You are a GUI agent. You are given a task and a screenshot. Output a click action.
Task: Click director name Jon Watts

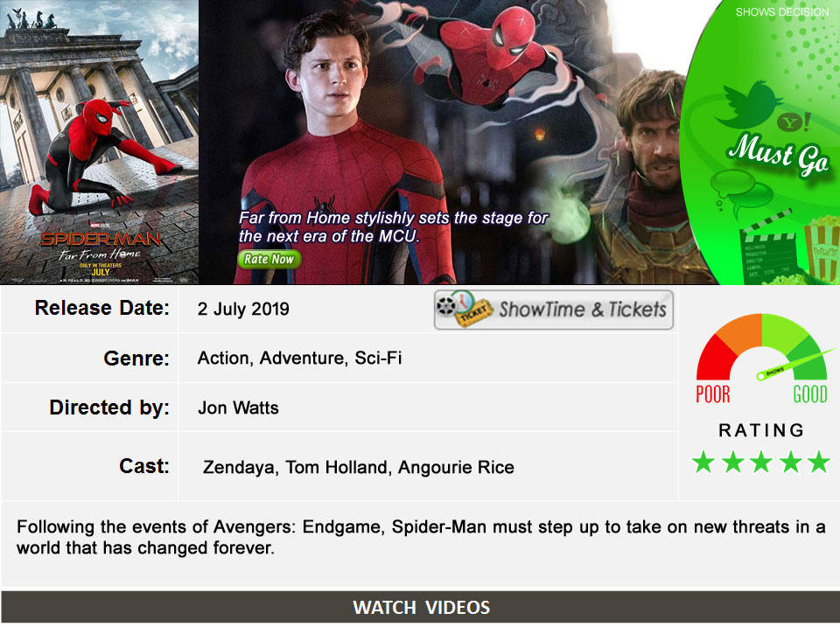238,408
